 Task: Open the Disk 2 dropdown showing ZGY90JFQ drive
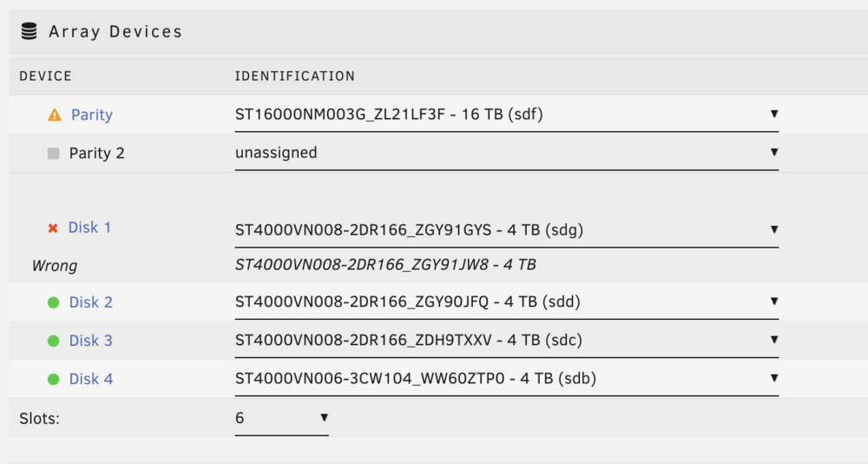click(507, 302)
